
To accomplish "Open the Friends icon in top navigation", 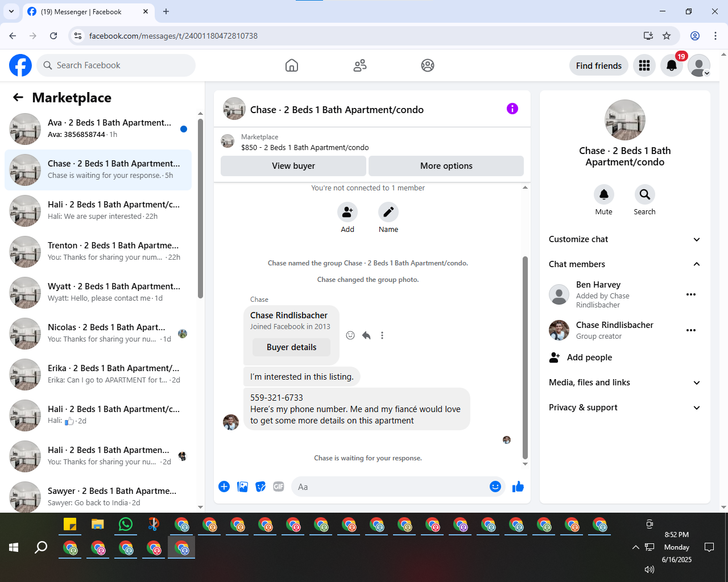I will point(360,65).
